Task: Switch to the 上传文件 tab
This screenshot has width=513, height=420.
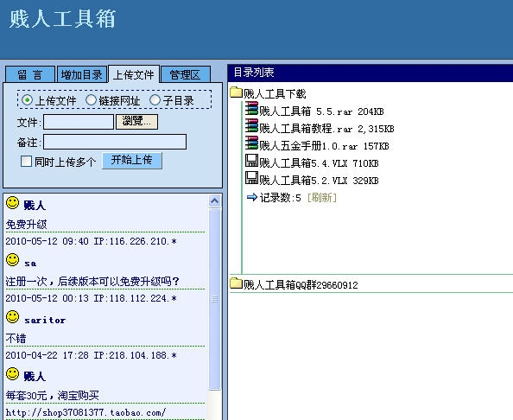Action: point(134,74)
